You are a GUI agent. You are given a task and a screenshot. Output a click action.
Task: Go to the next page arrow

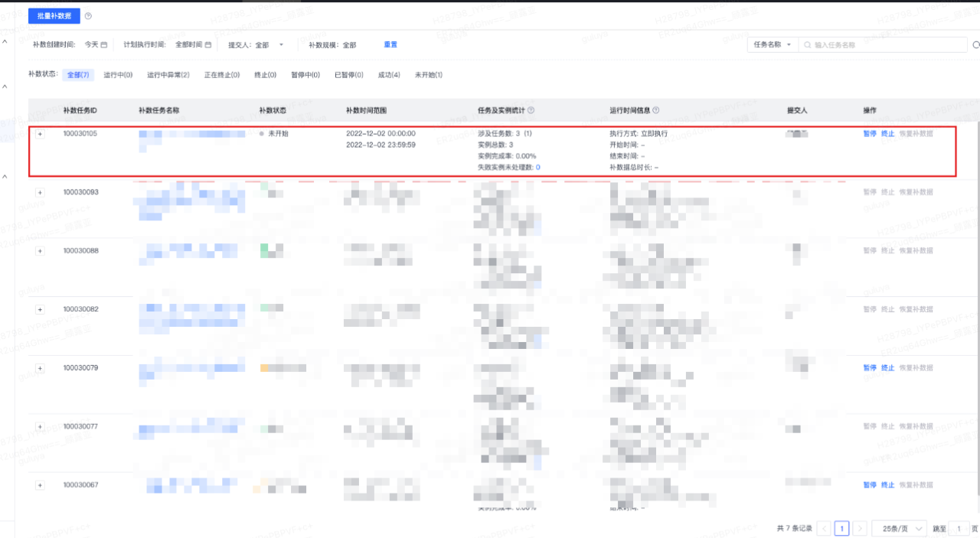click(860, 528)
